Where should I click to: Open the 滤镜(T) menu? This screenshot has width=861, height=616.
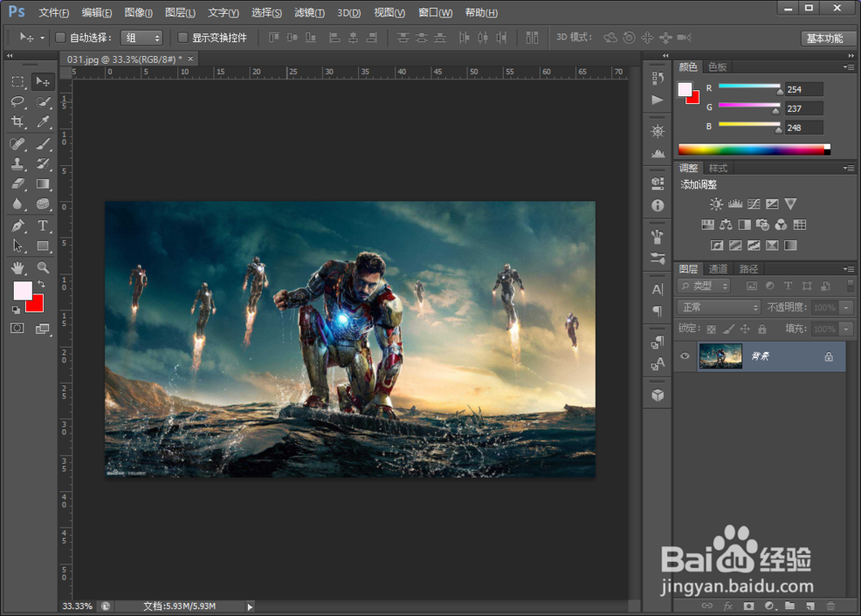tap(309, 13)
